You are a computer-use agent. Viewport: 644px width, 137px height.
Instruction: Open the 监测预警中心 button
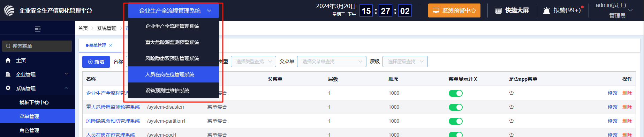[x=454, y=10]
